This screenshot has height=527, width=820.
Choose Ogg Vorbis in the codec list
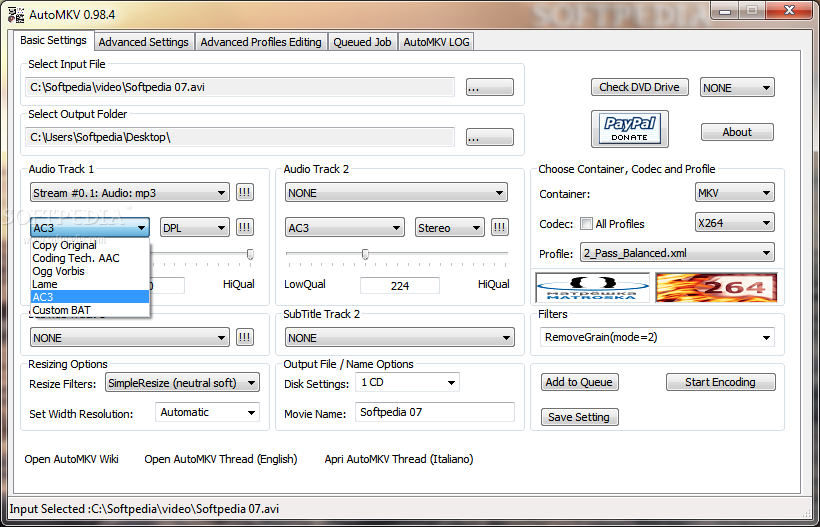click(90, 271)
